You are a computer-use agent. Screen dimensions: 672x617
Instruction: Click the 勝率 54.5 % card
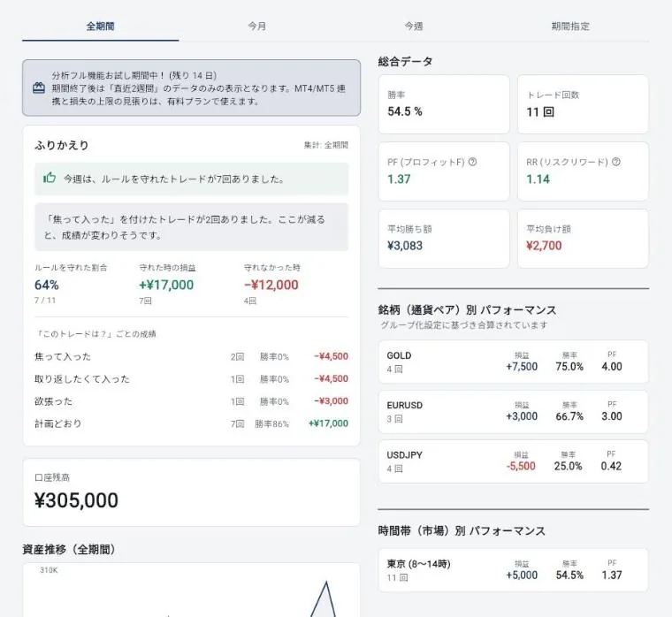(444, 104)
